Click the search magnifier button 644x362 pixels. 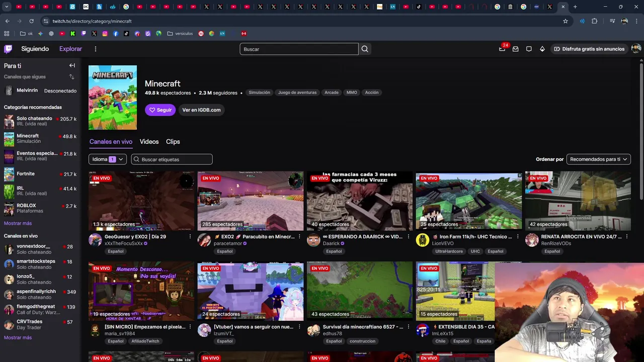click(365, 49)
